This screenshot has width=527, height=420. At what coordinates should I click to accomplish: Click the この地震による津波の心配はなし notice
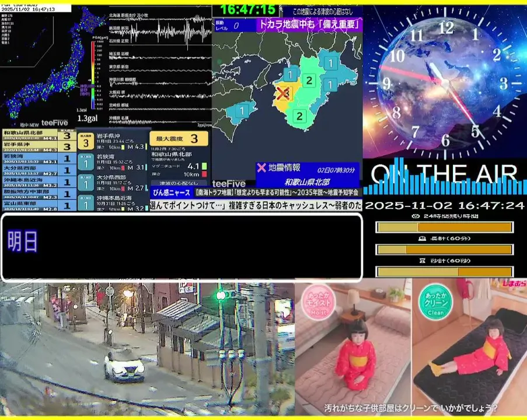pos(323,12)
